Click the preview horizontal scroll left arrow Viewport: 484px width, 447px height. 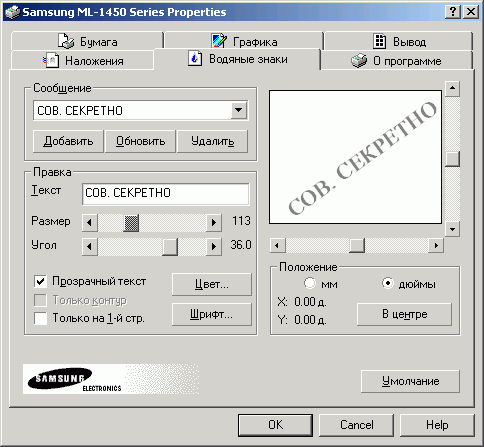point(277,246)
